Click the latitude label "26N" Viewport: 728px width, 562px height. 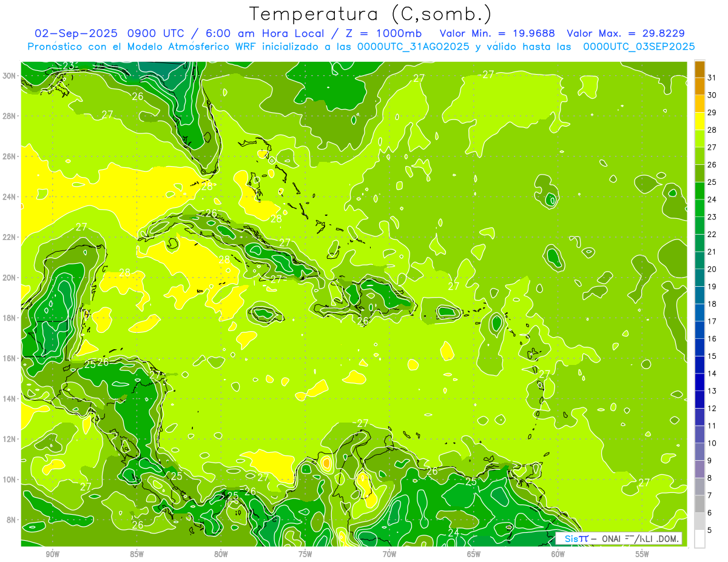click(x=9, y=156)
